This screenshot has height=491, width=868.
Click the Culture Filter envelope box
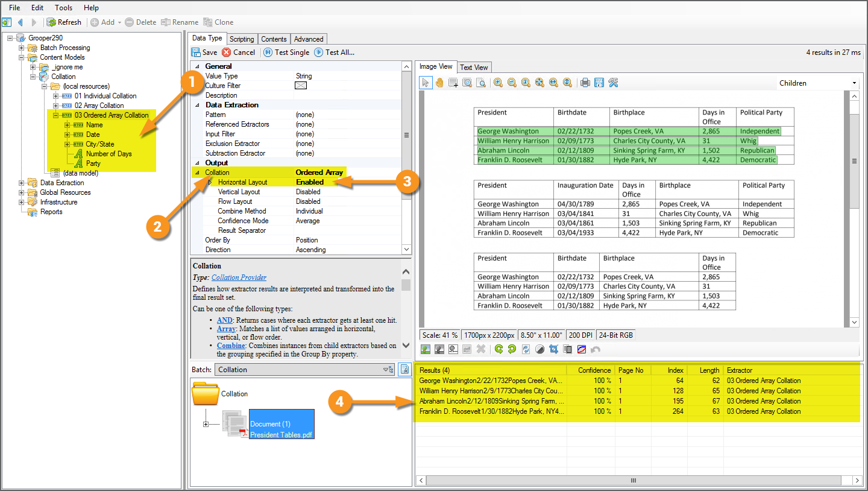tap(301, 86)
